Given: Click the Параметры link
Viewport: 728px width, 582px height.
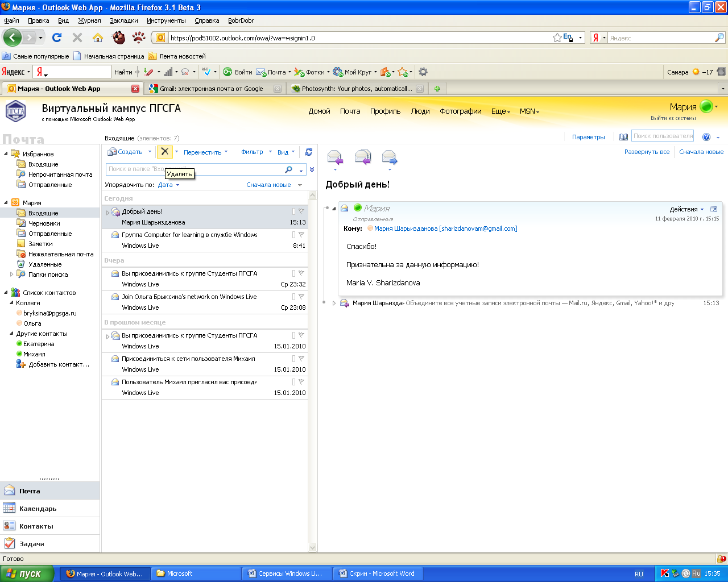Looking at the screenshot, I should click(589, 137).
